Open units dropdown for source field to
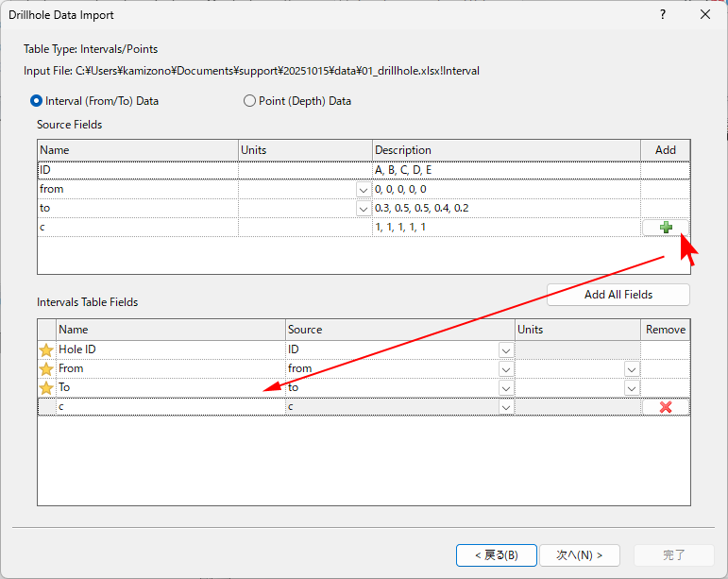Screen dimensions: 728x579 click(364, 209)
